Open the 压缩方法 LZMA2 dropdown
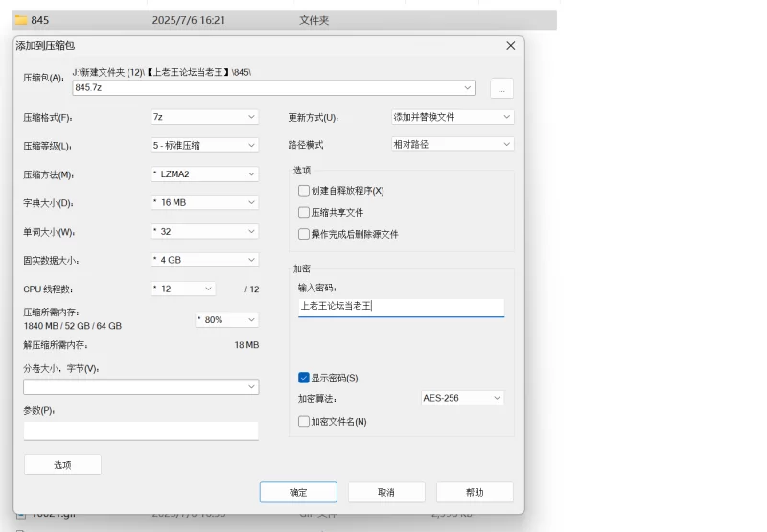Screen dimensions: 767x532 coord(203,174)
